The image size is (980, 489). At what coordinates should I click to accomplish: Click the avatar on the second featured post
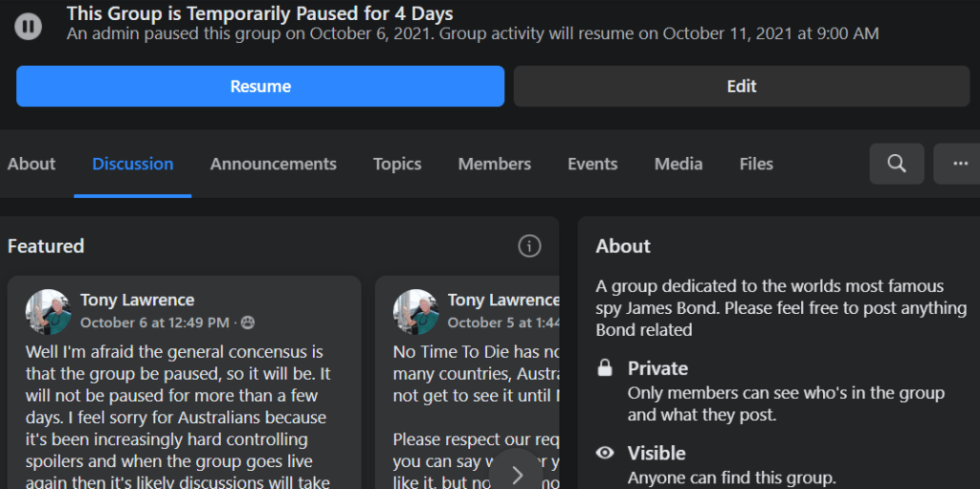coord(415,312)
